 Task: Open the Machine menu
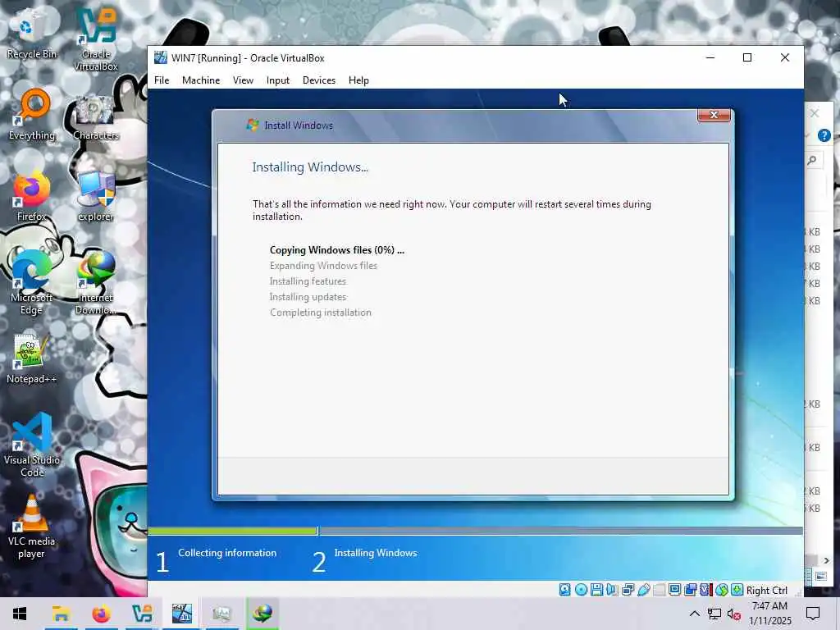point(201,80)
